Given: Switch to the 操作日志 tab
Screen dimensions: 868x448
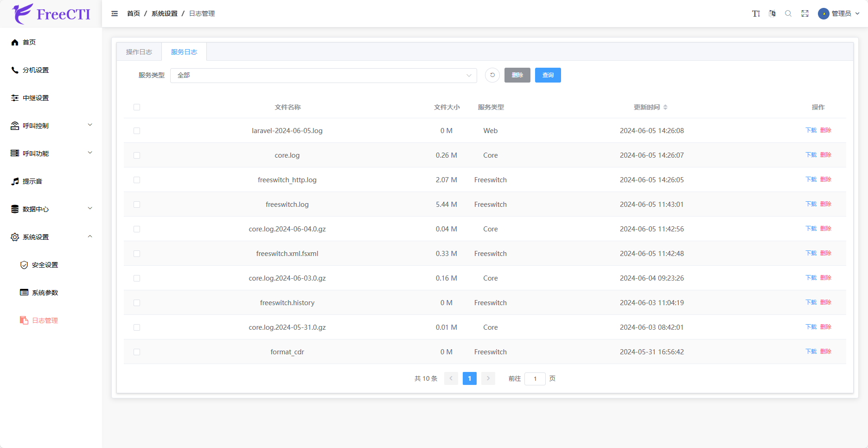Looking at the screenshot, I should pyautogui.click(x=139, y=52).
